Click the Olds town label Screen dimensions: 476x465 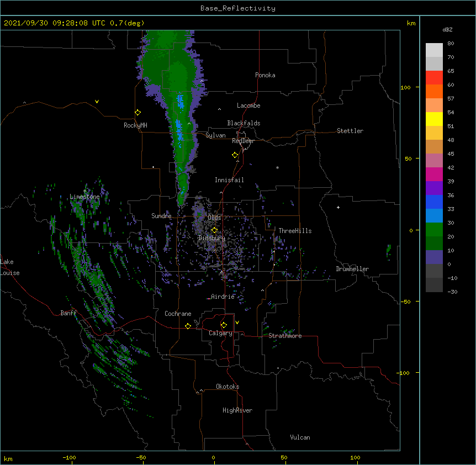214,218
